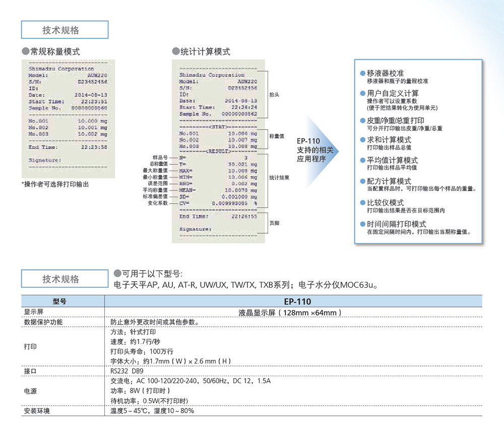Select the description 打印输出结果是否在目标范围内
The image size is (504, 430).
pos(406,211)
